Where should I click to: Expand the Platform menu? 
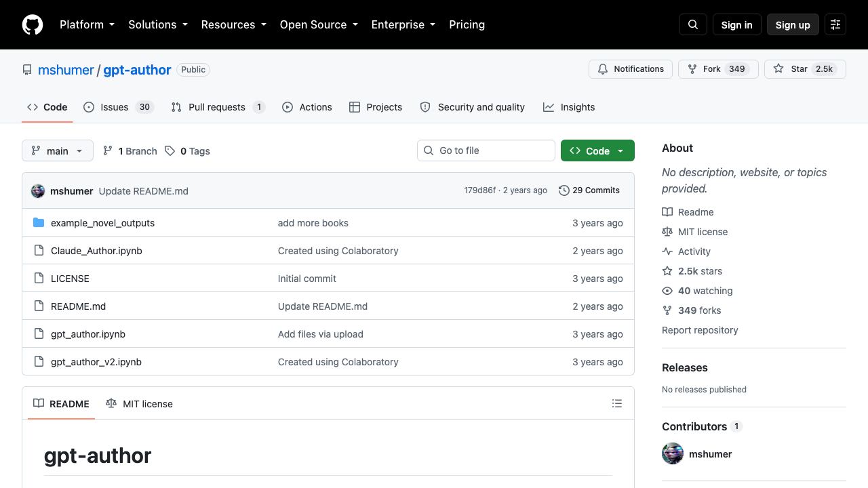pos(87,24)
